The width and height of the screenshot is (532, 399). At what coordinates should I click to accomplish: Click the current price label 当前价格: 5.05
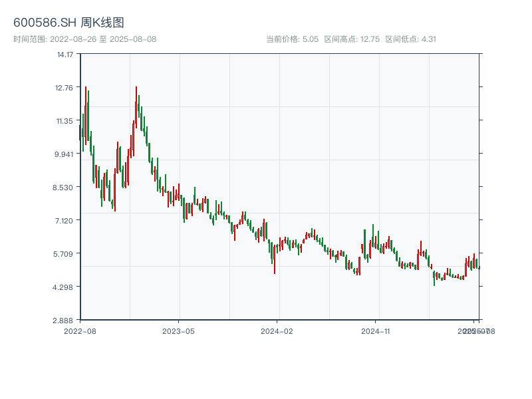pyautogui.click(x=292, y=39)
